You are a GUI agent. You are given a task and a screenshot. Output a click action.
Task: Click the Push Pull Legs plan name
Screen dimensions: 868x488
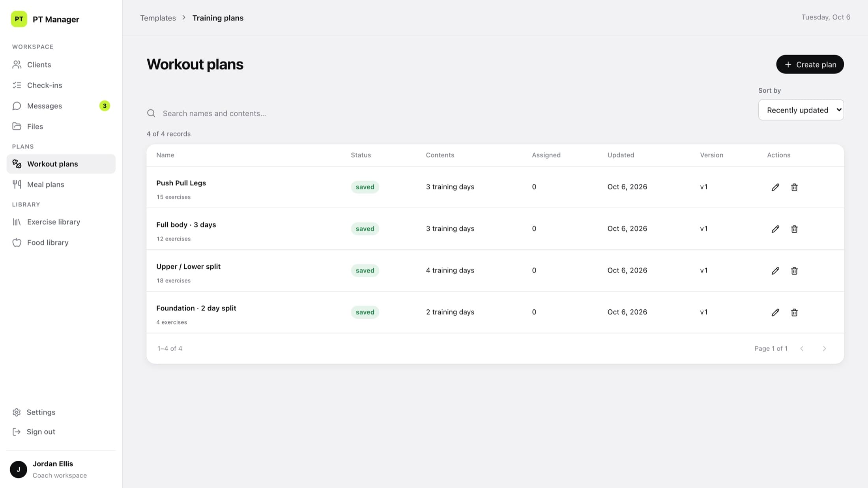click(x=181, y=183)
